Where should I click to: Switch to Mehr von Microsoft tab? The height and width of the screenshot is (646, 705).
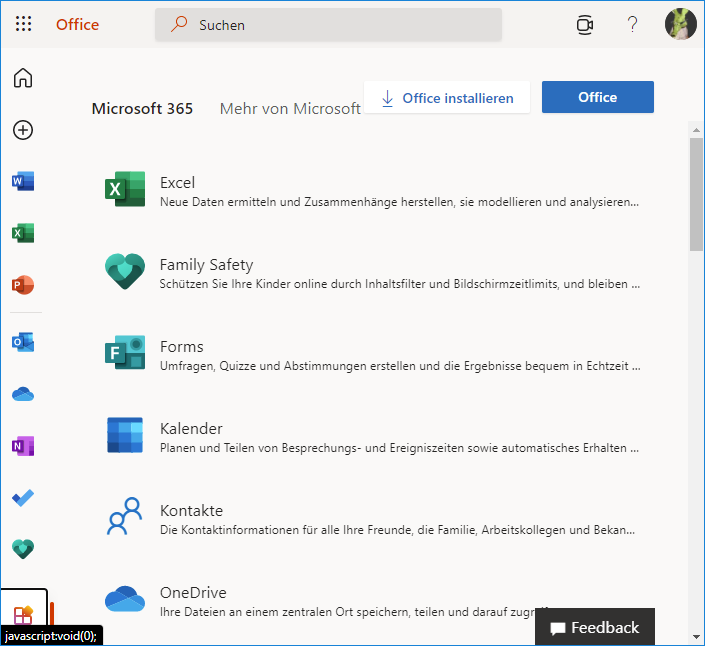[x=290, y=108]
